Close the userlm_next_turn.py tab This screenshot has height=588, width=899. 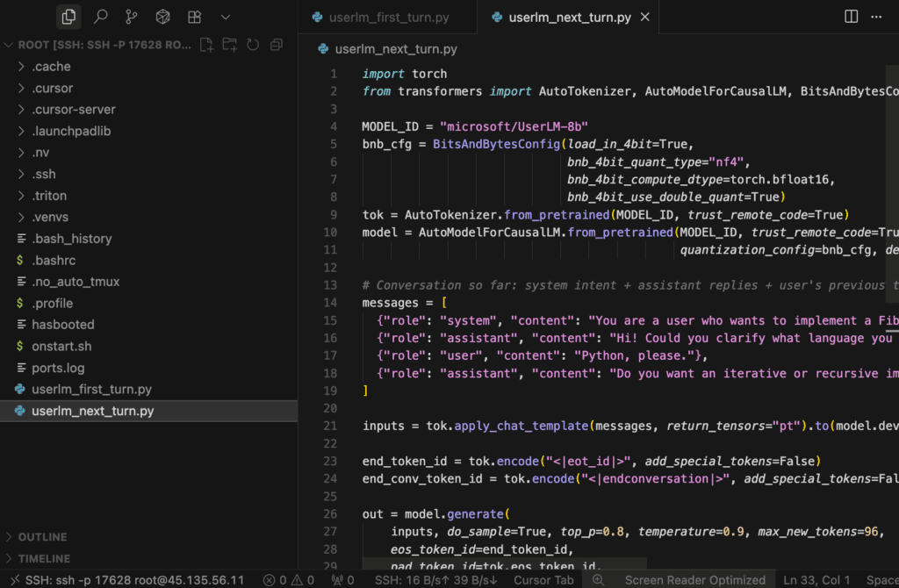pyautogui.click(x=646, y=17)
